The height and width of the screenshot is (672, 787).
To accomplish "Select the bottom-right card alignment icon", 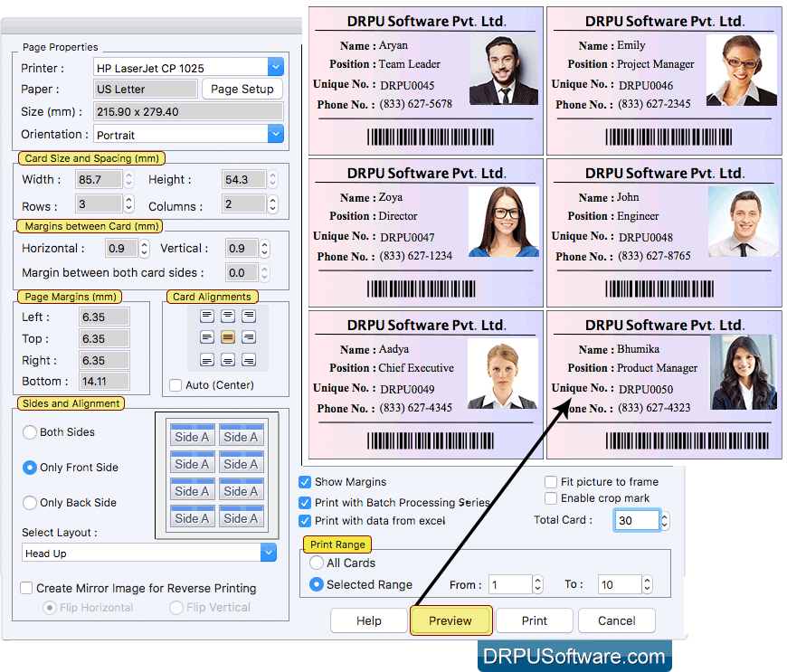I will point(248,359).
